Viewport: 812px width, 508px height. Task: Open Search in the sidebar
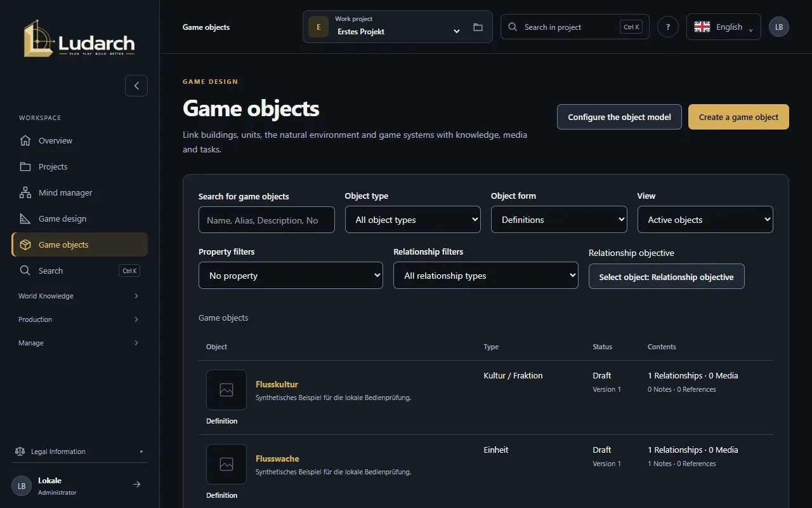click(79, 271)
